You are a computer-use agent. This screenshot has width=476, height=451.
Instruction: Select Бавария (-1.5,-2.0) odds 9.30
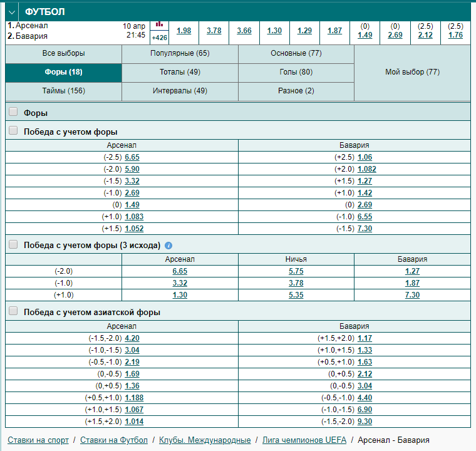pos(365,422)
